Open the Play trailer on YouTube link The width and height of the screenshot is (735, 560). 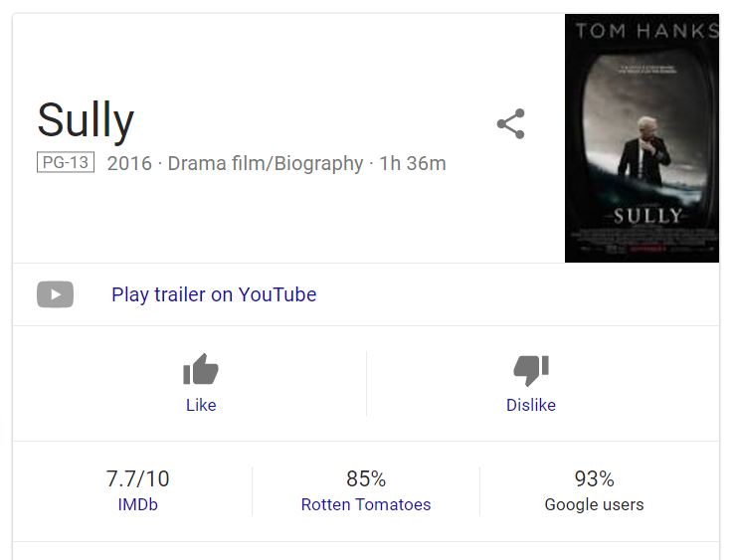pyautogui.click(x=214, y=294)
